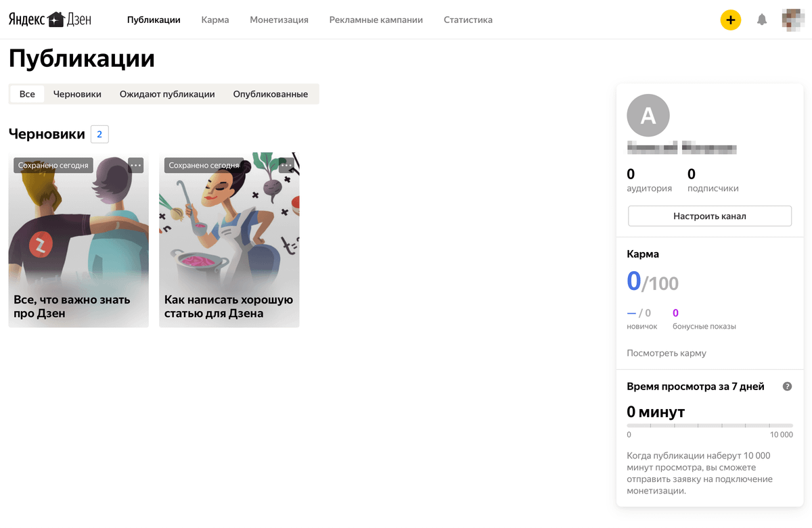
Task: Click the подписчики count label
Action: pos(713,189)
